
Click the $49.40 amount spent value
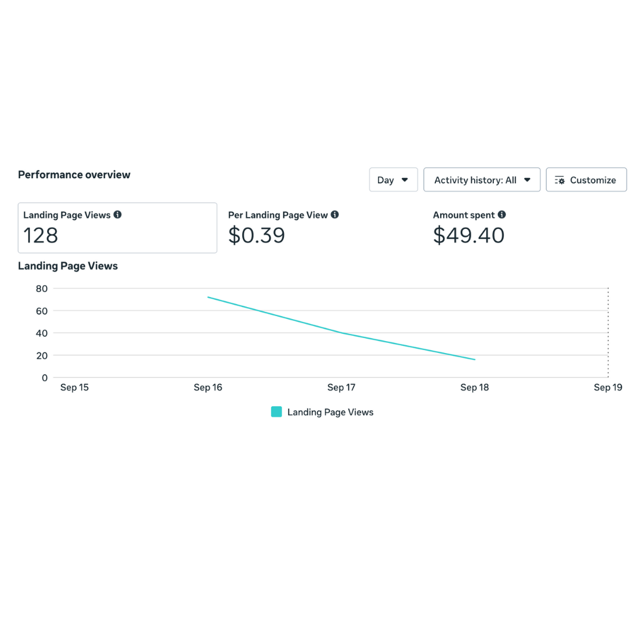(x=469, y=236)
